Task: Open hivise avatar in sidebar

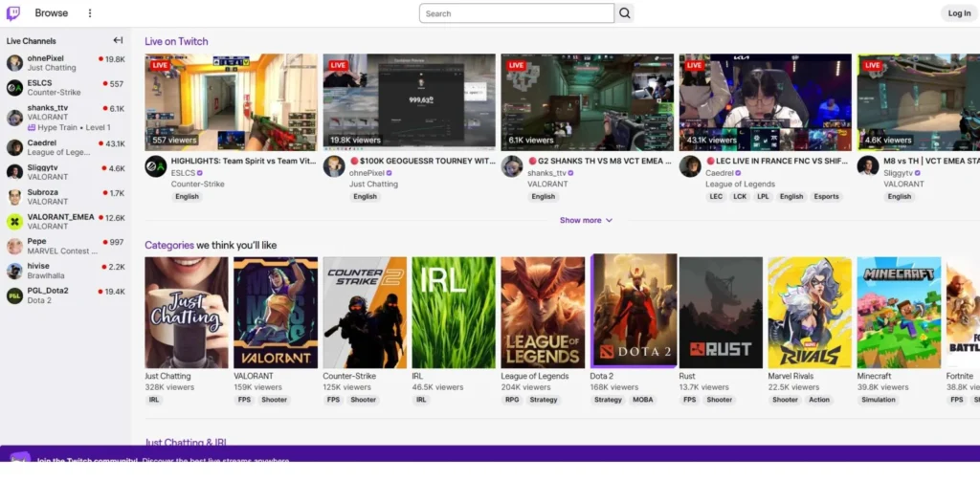Action: point(15,271)
